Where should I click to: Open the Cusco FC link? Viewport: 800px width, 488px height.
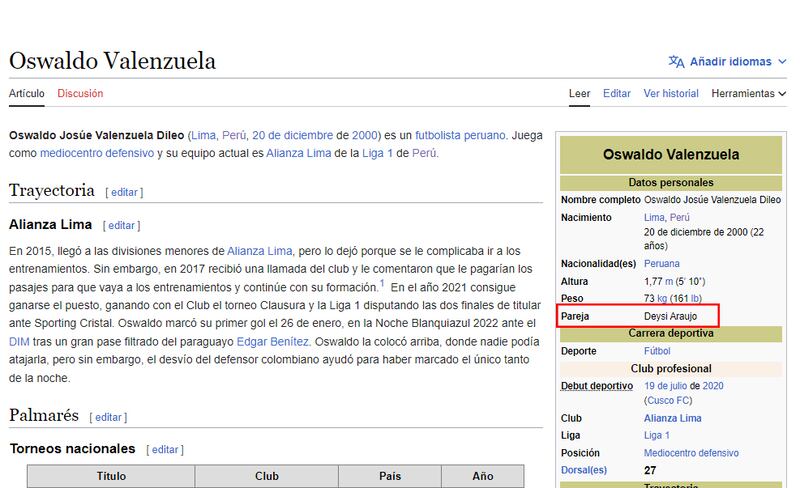coord(668,401)
